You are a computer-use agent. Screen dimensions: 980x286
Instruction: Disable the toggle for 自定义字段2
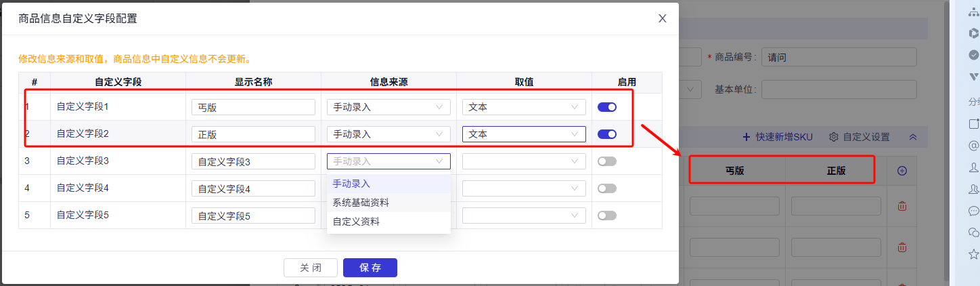coord(607,134)
